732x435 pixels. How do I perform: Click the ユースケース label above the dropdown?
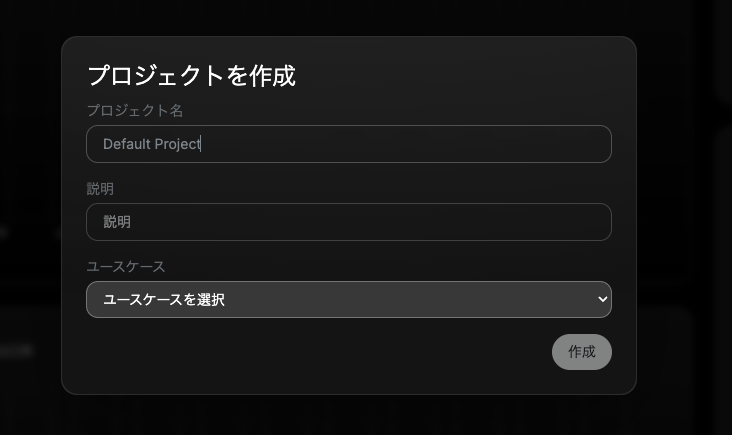coord(126,266)
